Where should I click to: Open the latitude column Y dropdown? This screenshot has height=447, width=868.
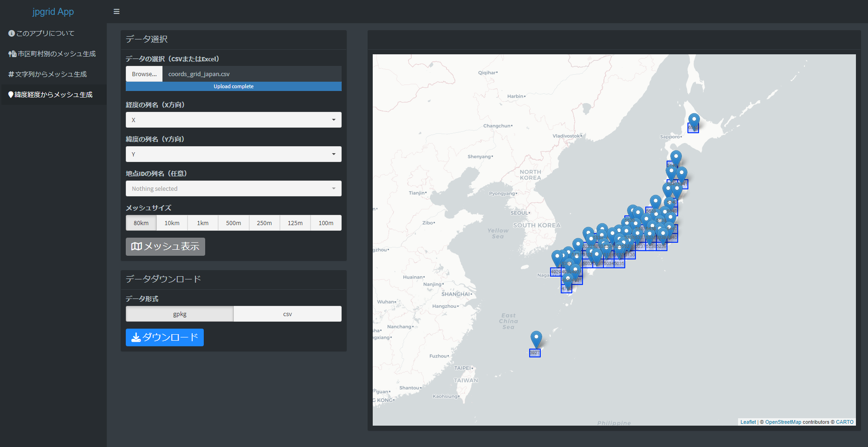233,154
